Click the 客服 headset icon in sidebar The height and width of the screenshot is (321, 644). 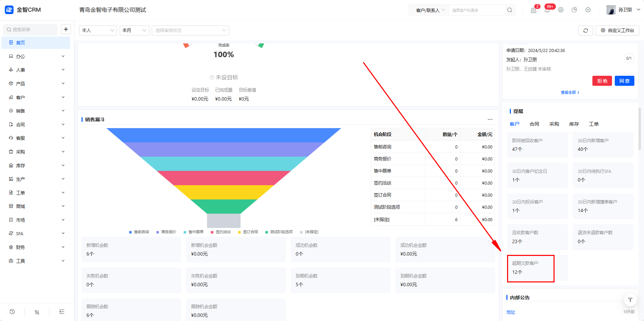[x=11, y=138]
